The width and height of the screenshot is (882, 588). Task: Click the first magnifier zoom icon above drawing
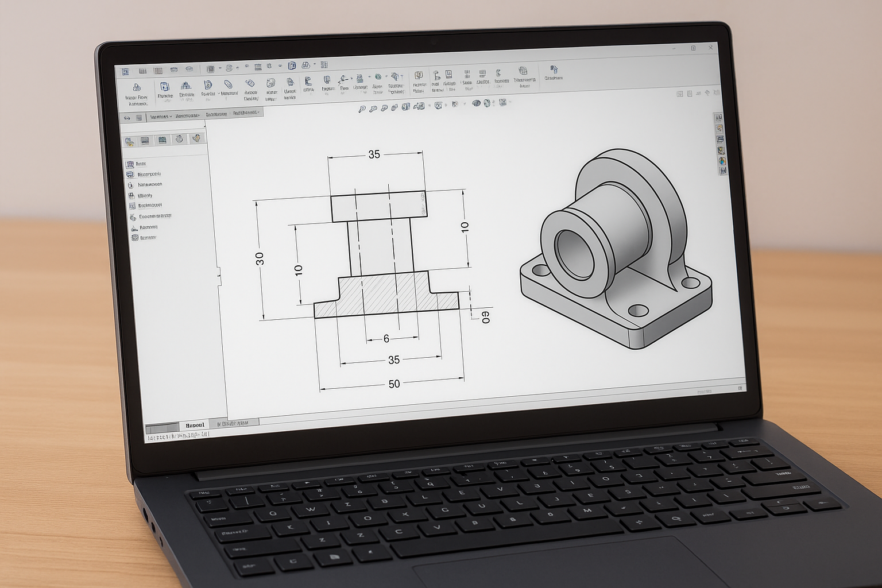[362, 109]
